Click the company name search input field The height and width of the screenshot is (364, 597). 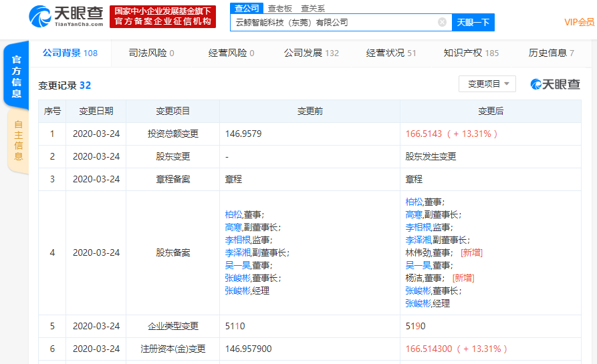334,23
